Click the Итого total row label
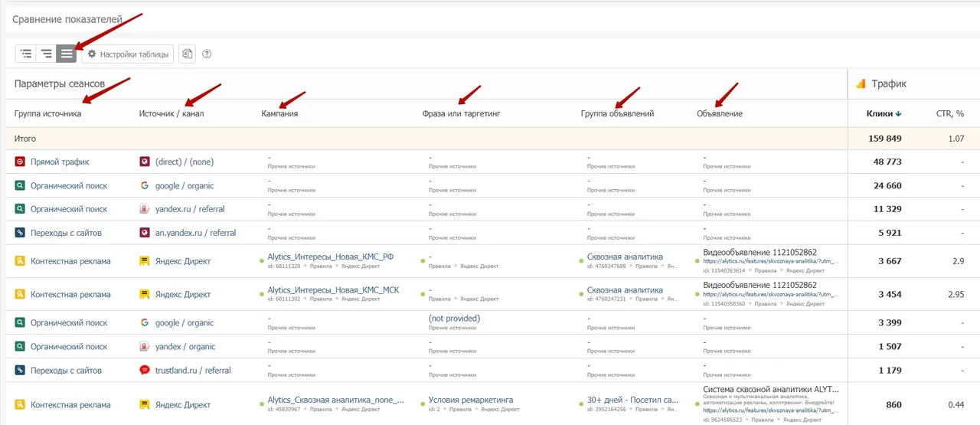The image size is (980, 425). [x=25, y=139]
